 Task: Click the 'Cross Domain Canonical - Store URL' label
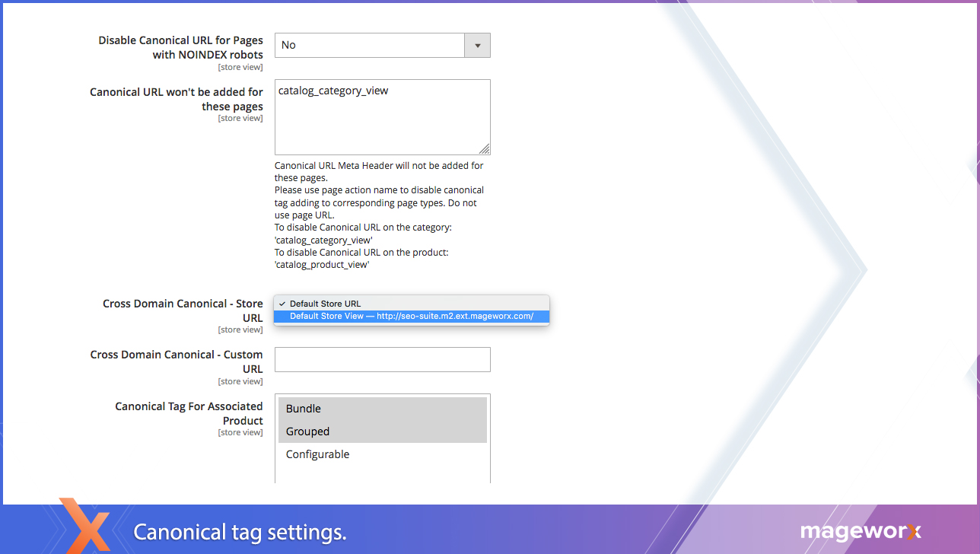183,310
